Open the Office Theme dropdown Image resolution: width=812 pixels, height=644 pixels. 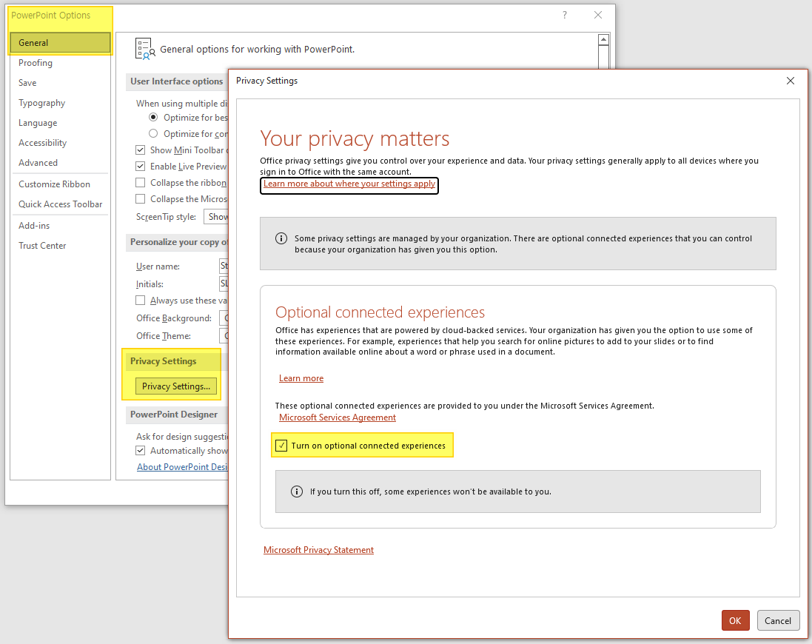(224, 335)
